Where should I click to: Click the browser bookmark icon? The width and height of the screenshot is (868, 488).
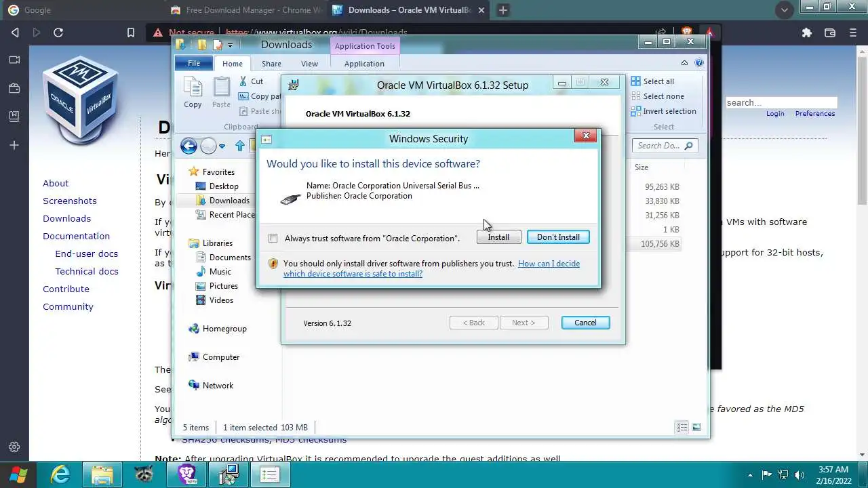[131, 33]
